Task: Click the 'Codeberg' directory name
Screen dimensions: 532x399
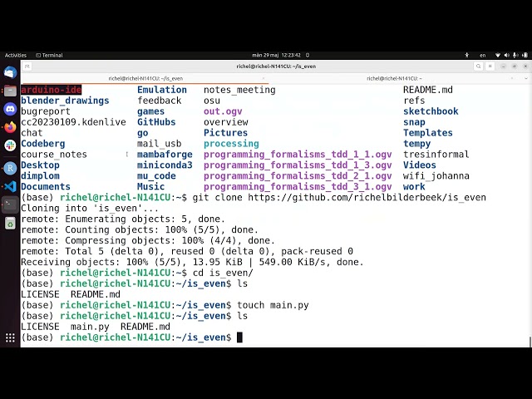Action: (43, 144)
